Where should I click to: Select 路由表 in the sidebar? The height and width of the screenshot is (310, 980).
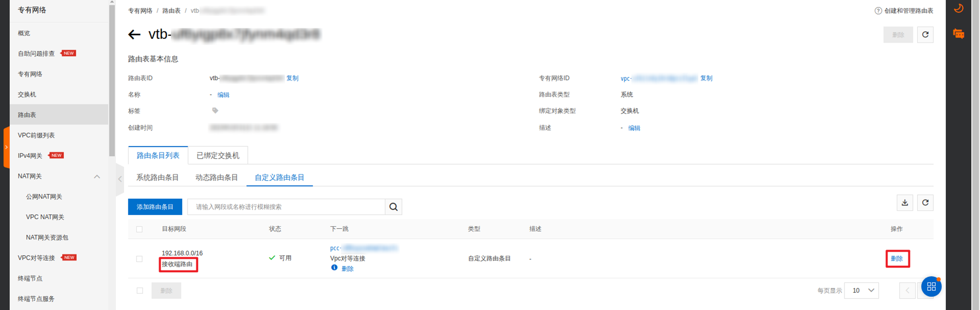pos(59,115)
